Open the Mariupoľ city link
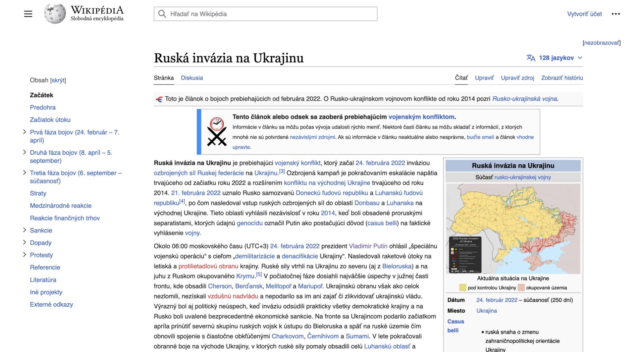 (310, 286)
